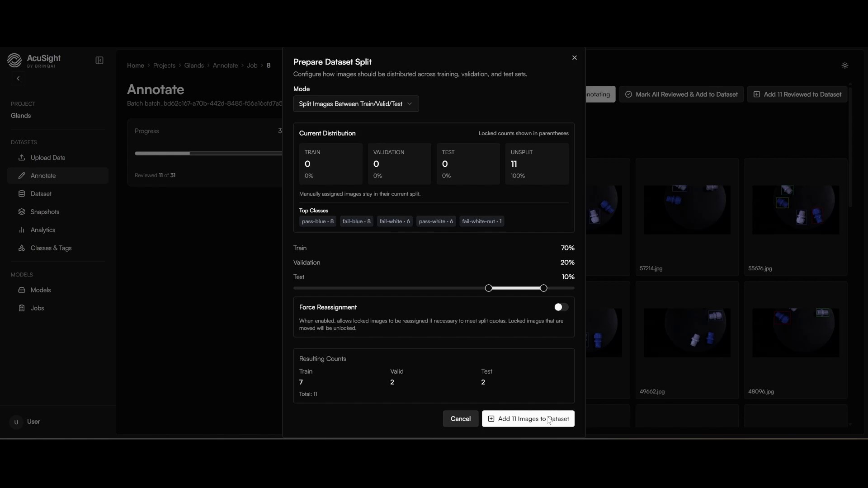Click the Job breadcrumb link

[x=252, y=66]
